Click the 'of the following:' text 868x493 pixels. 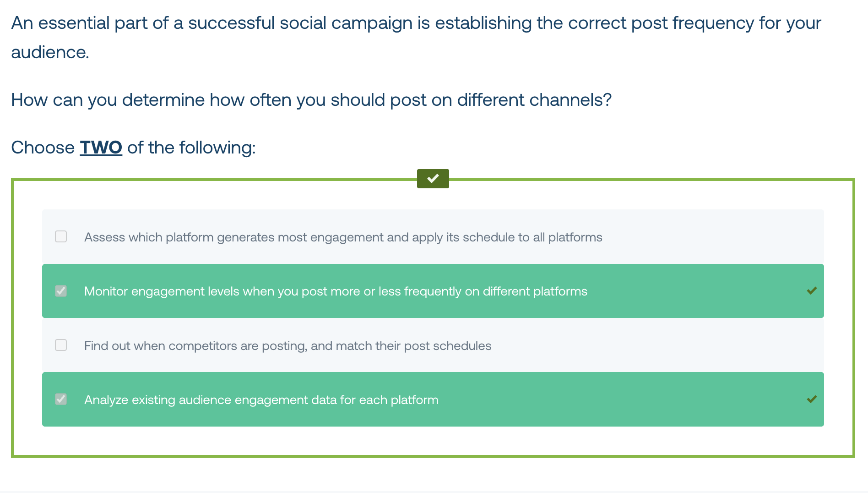pyautogui.click(x=191, y=148)
